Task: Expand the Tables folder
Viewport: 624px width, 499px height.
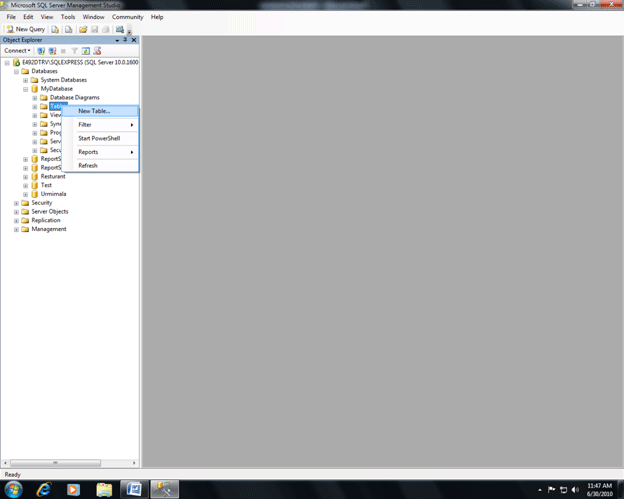Action: (x=35, y=107)
